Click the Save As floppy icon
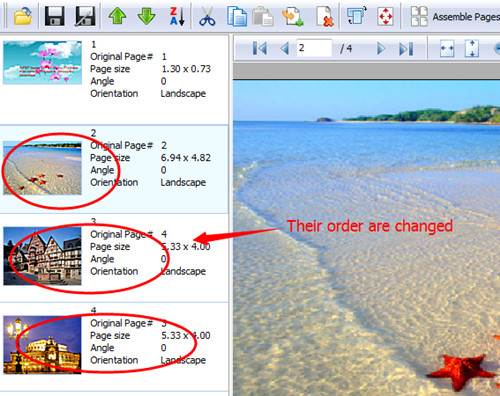 coord(85,16)
